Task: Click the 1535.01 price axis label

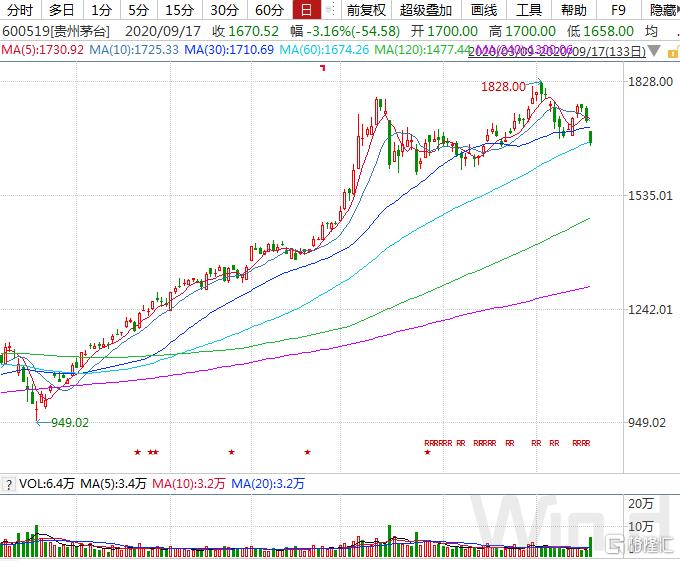Action: [x=651, y=196]
